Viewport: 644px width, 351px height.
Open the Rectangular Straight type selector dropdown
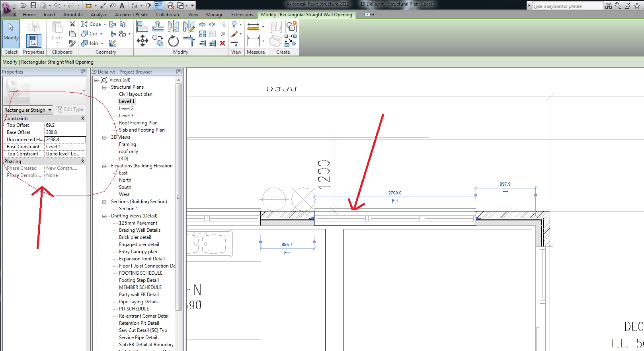click(50, 110)
